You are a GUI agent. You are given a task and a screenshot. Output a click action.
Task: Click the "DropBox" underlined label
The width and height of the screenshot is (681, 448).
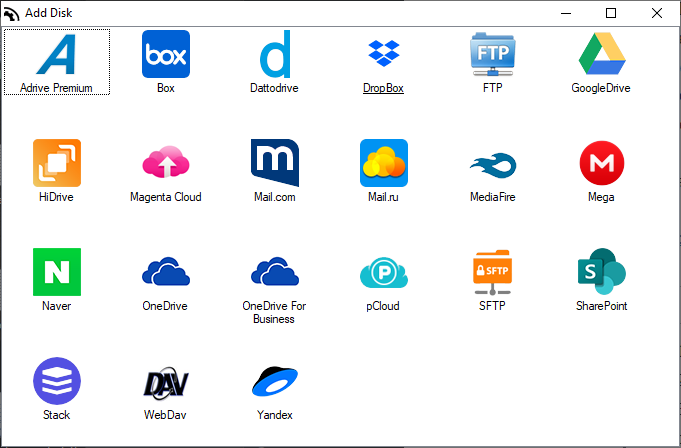(383, 88)
